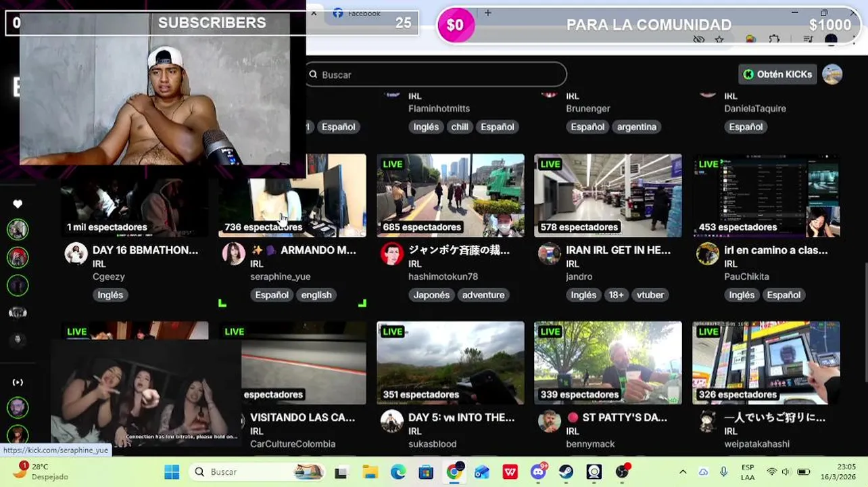Show hidden system tray icons

coord(683,471)
